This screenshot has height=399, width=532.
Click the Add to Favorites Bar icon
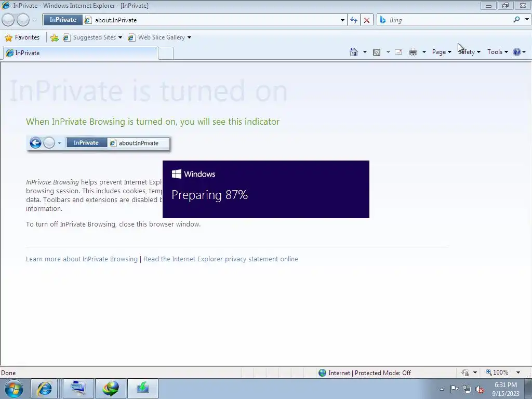coord(54,37)
